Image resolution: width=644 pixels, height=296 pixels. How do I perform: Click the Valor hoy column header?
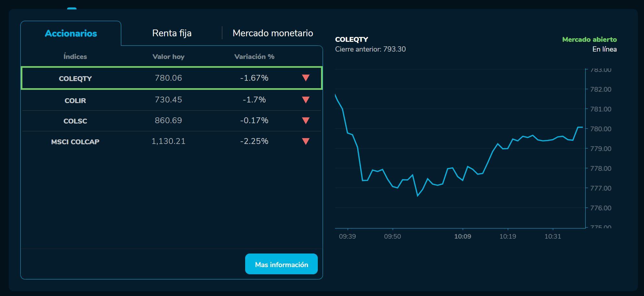(168, 56)
